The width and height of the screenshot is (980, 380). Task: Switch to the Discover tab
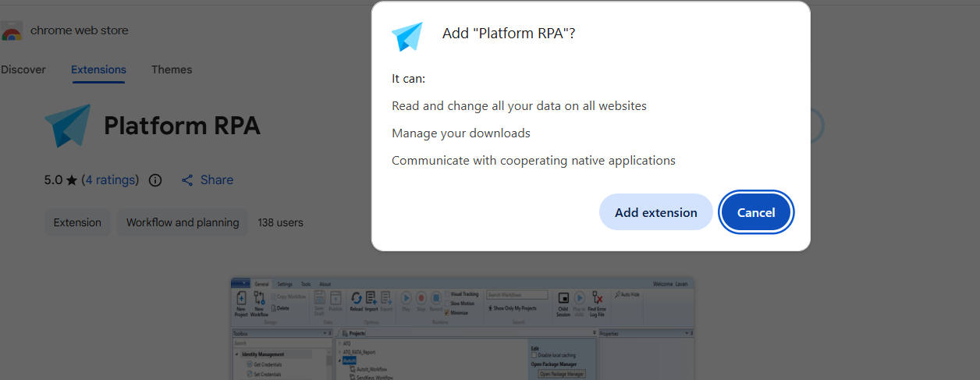coord(23,69)
